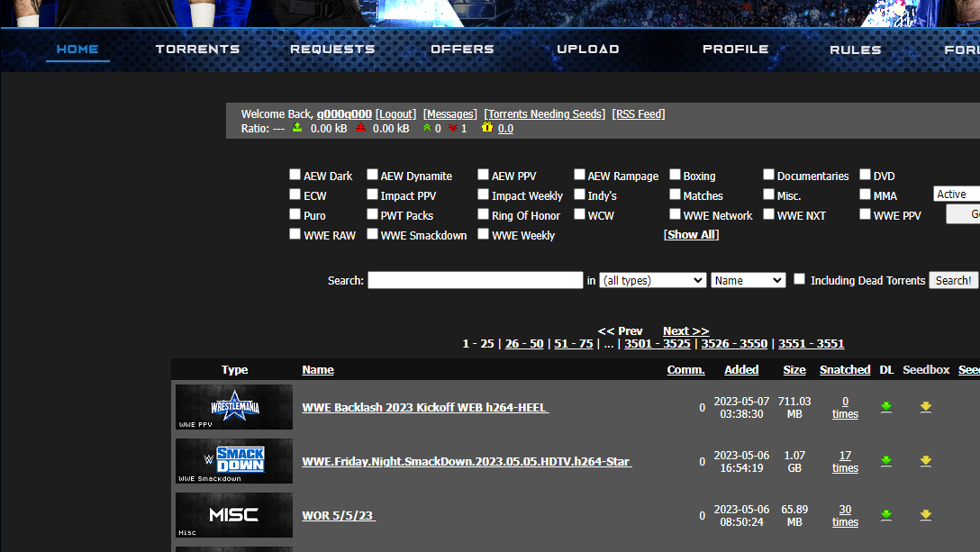The image size is (980, 552).
Task: Sort torrents by Size column
Action: pos(794,369)
